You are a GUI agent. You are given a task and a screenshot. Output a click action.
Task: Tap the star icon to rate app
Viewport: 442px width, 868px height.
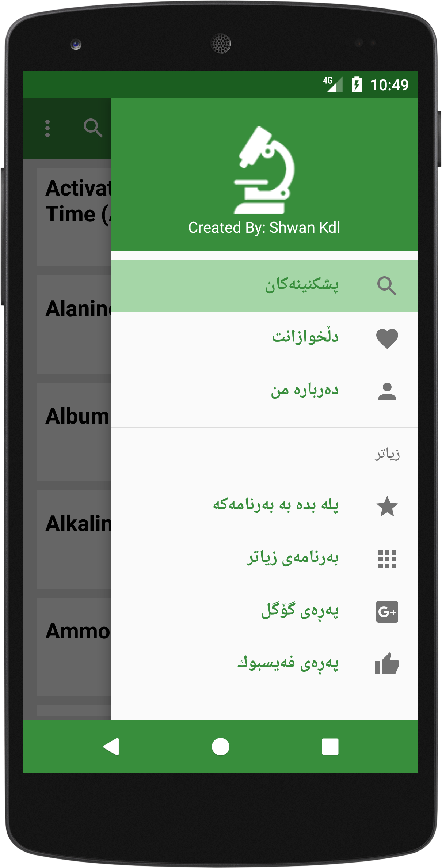pos(387,506)
